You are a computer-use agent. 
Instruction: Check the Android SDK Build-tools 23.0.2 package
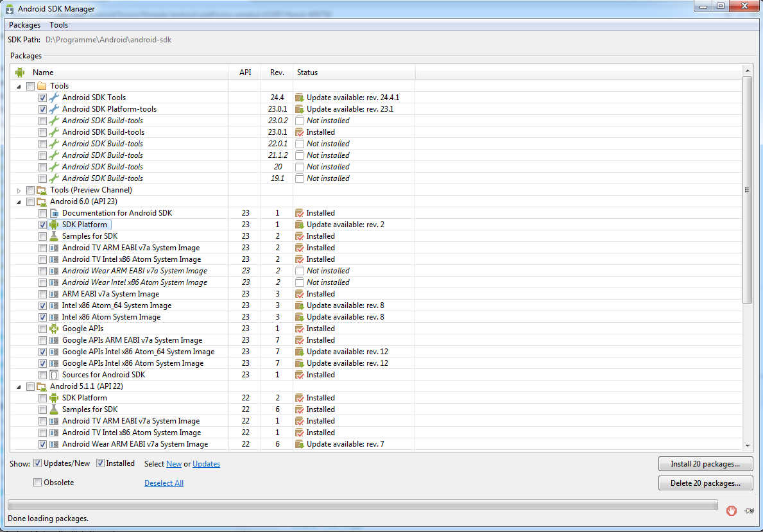[x=42, y=120]
